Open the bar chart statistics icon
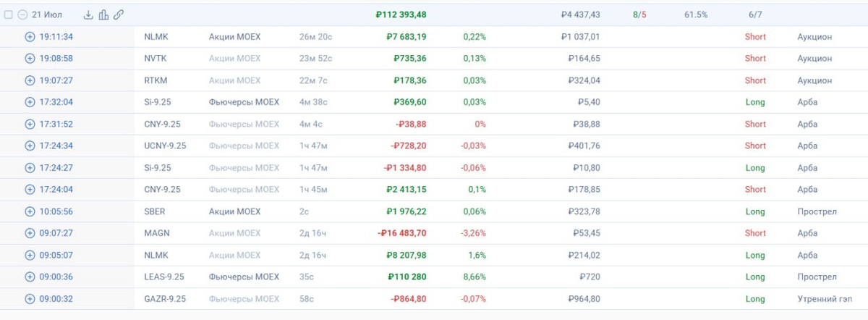 [x=103, y=14]
